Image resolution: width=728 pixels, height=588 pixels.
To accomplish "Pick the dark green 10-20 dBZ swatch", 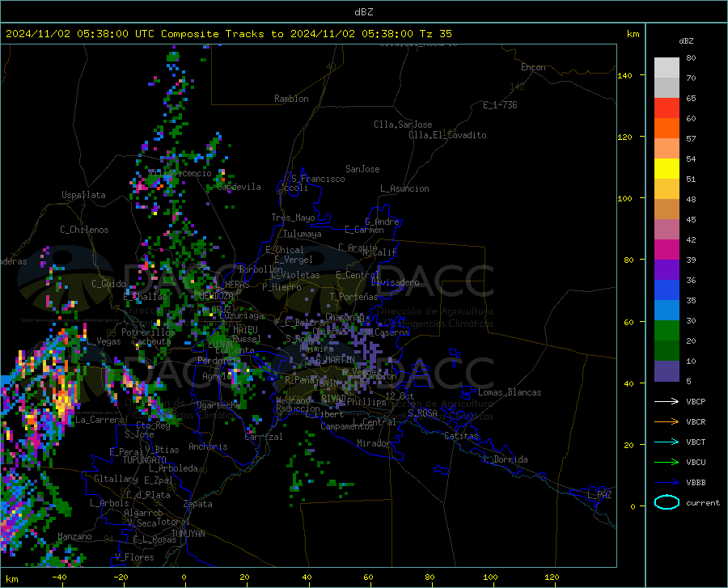I will click(x=667, y=351).
